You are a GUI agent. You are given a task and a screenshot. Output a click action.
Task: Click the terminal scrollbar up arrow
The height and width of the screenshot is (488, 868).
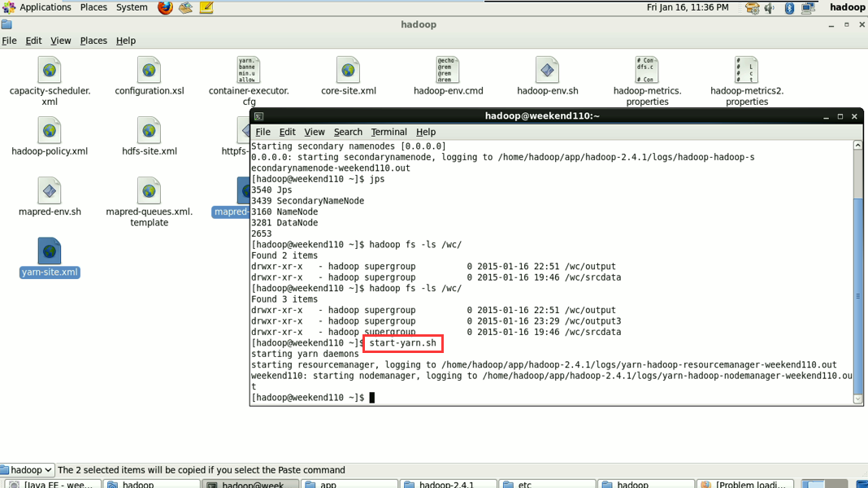pos(857,145)
